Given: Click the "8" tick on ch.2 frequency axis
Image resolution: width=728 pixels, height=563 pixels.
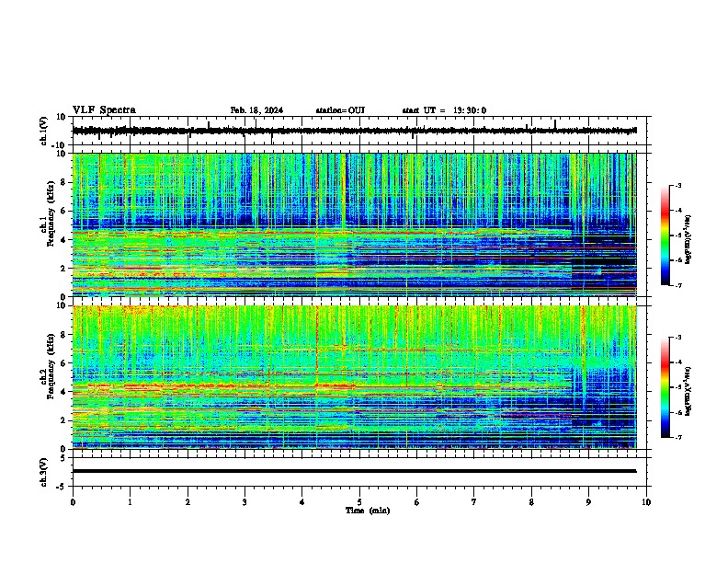Looking at the screenshot, I should point(64,335).
